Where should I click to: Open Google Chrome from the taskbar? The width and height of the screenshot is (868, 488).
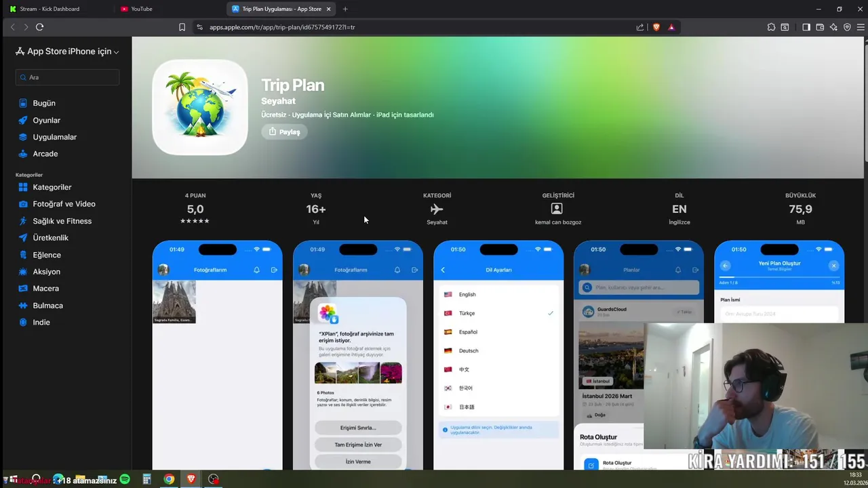(x=169, y=479)
